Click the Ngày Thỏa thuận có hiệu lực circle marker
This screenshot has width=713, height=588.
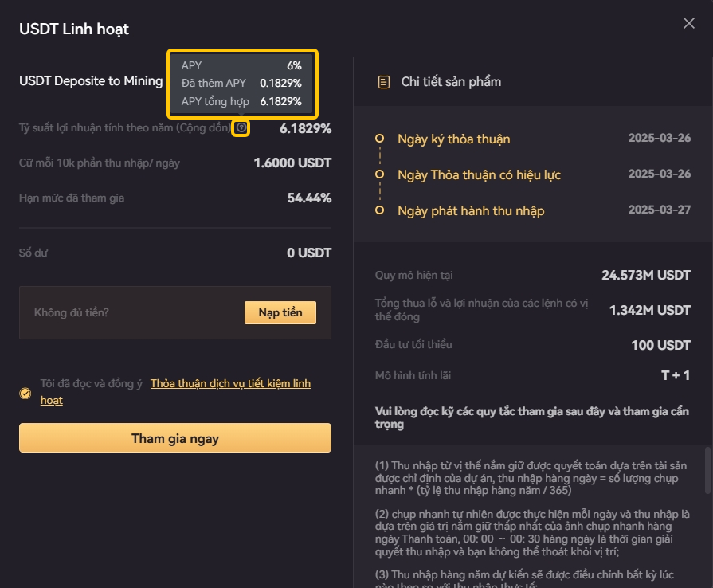(379, 174)
